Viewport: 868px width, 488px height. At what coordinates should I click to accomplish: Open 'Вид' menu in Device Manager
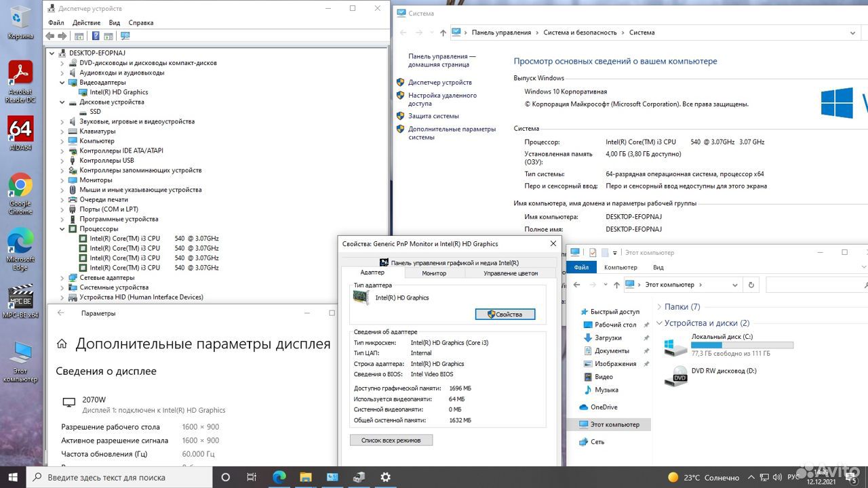coord(115,22)
